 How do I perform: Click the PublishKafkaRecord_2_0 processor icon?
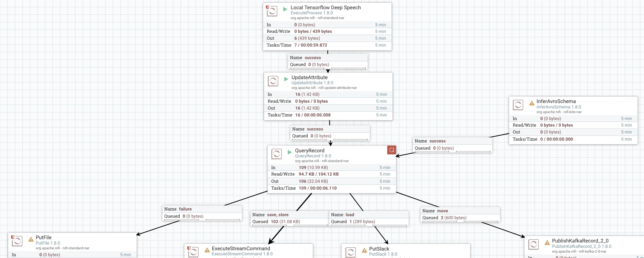point(534,244)
